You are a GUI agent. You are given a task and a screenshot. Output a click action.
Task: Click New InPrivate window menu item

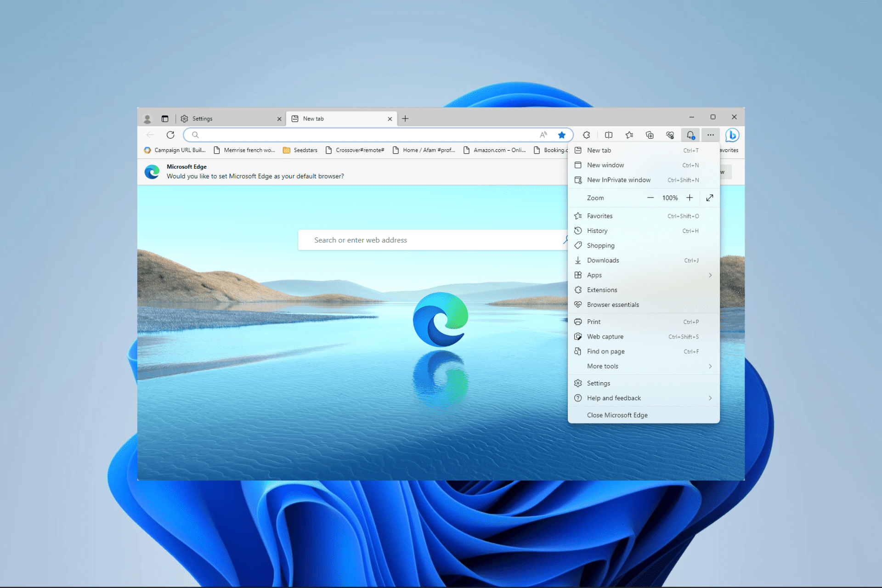coord(619,180)
